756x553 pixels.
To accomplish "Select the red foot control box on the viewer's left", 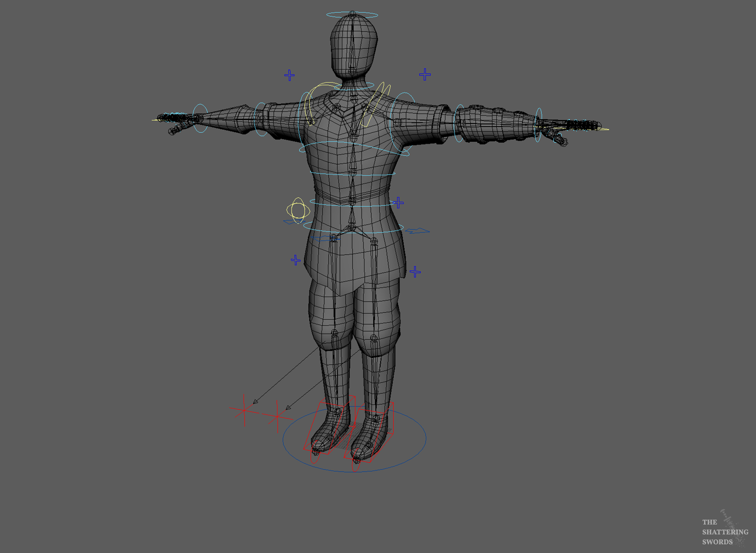I will [329, 425].
